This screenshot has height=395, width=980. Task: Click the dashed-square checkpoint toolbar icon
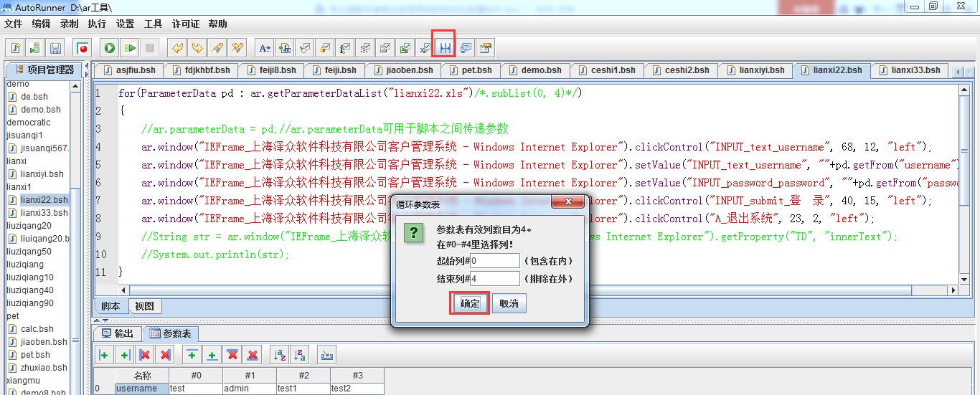pos(365,48)
